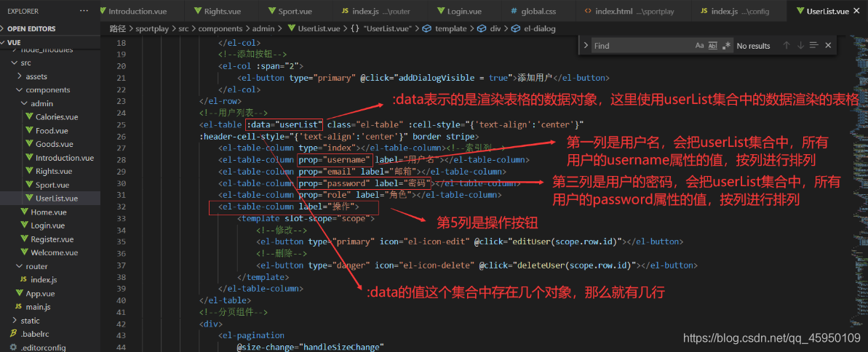The image size is (868, 352).
Task: Collapse the router folder
Action: click(x=49, y=266)
